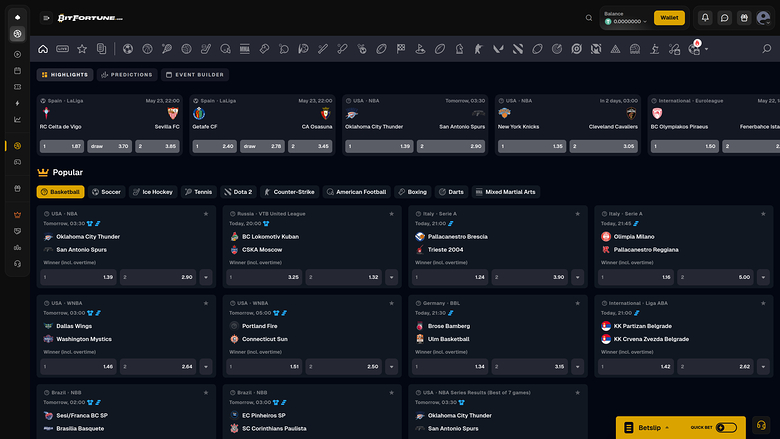The width and height of the screenshot is (780, 439).
Task: Favorite the Olimpia Milano match
Action: tap(763, 214)
